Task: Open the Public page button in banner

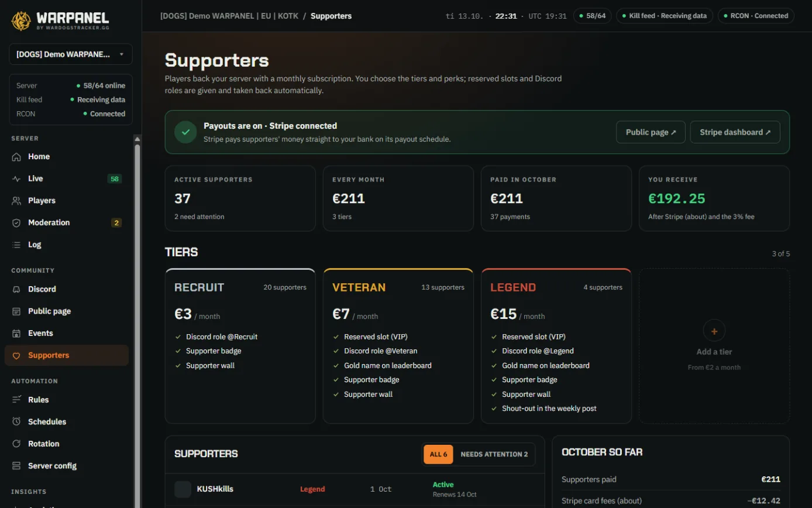Action: 651,132
